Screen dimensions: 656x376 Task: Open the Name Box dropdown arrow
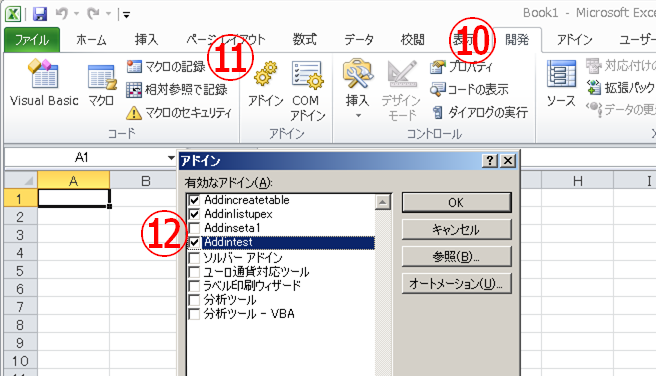pos(171,158)
